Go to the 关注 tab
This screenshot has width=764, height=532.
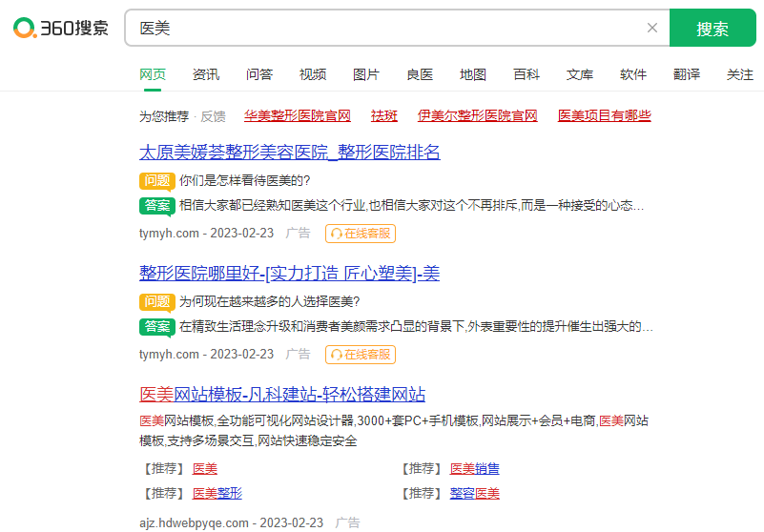pyautogui.click(x=740, y=74)
